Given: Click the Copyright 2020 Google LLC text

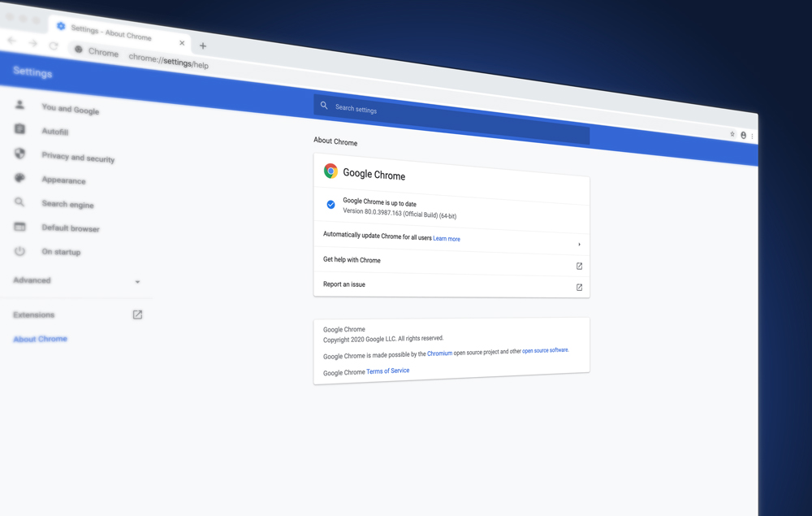Looking at the screenshot, I should [x=383, y=339].
